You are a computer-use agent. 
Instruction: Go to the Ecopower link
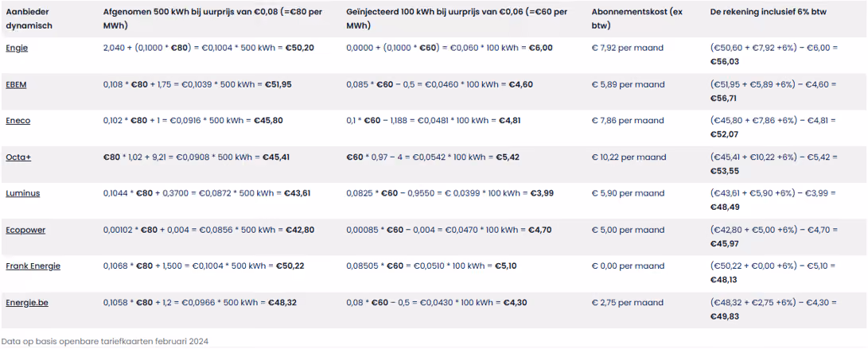(x=25, y=230)
